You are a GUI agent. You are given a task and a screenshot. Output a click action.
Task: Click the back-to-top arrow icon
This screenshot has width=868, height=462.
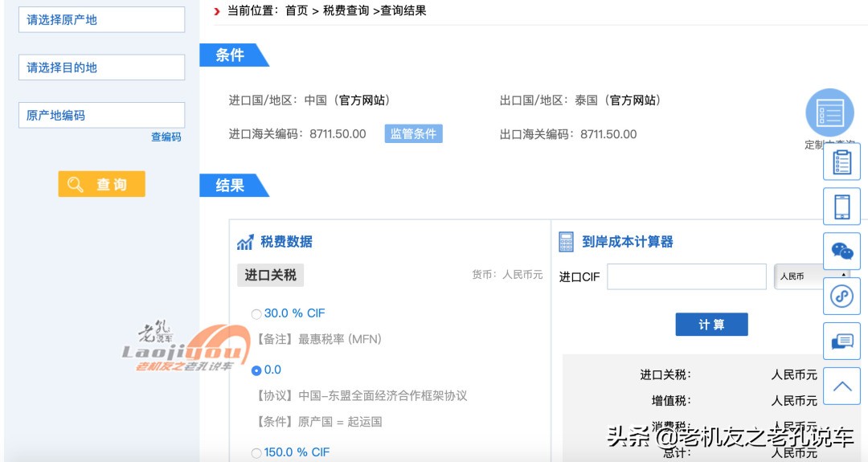tap(842, 386)
